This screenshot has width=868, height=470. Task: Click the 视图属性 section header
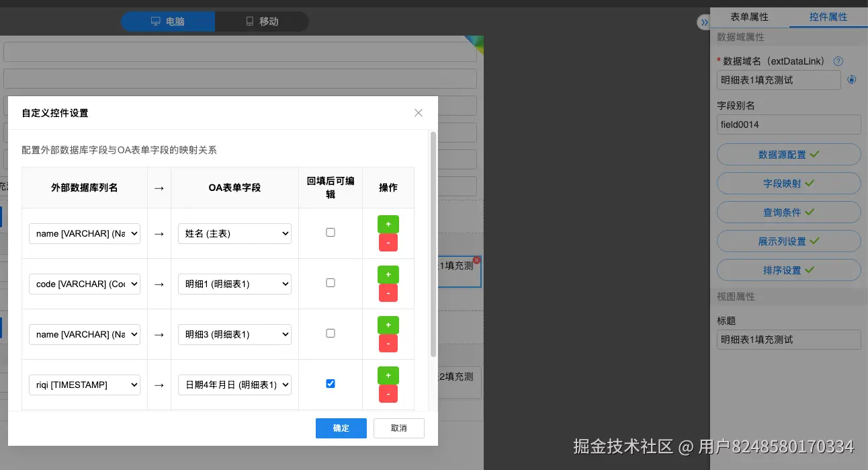(789, 297)
